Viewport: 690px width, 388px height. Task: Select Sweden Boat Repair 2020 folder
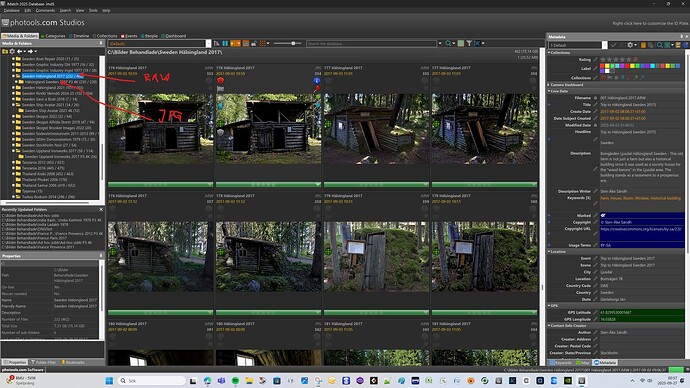click(50, 59)
